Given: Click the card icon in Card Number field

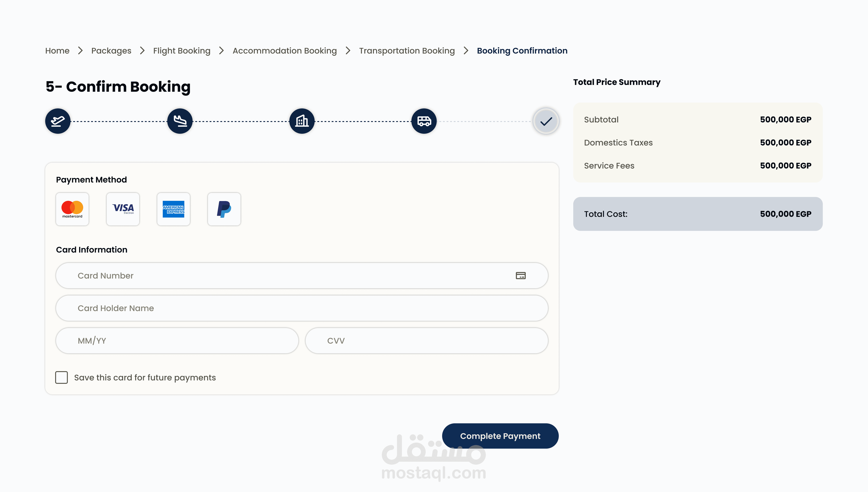Looking at the screenshot, I should (521, 276).
